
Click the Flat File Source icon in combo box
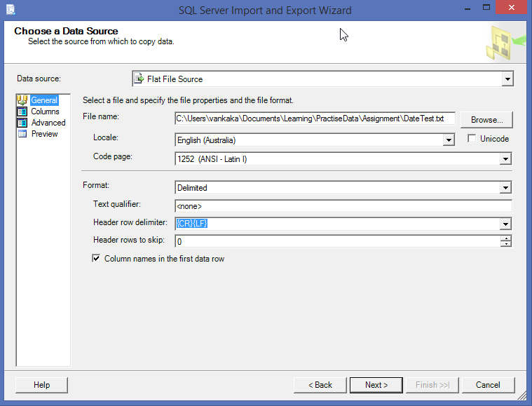138,79
